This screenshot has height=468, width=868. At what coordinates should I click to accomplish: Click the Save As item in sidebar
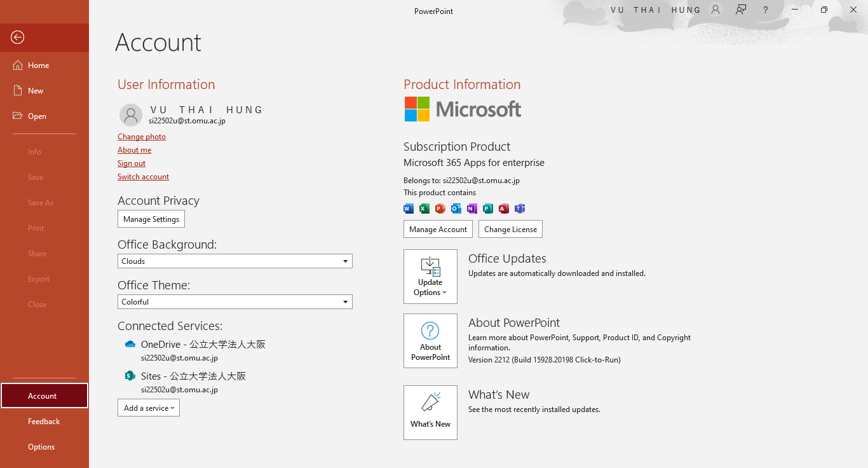pyautogui.click(x=44, y=203)
